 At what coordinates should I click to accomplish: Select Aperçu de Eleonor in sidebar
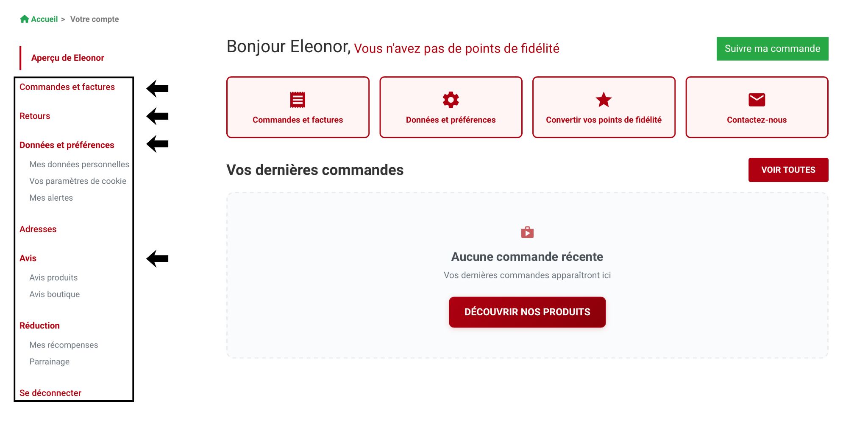[x=67, y=58]
